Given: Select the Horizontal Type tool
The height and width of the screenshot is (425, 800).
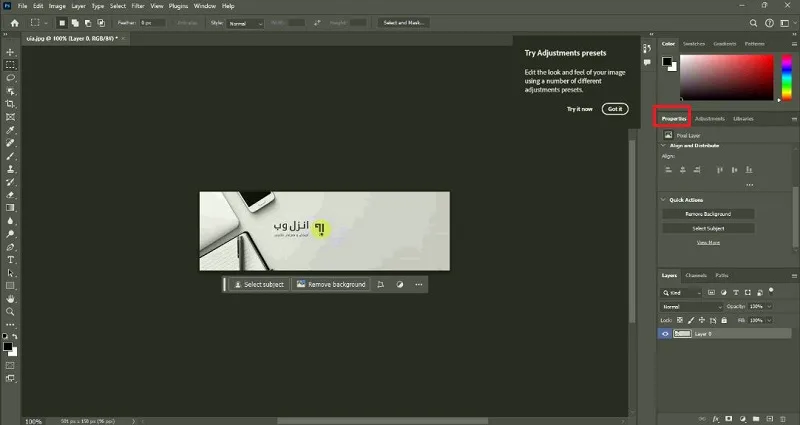Looking at the screenshot, I should [10, 260].
